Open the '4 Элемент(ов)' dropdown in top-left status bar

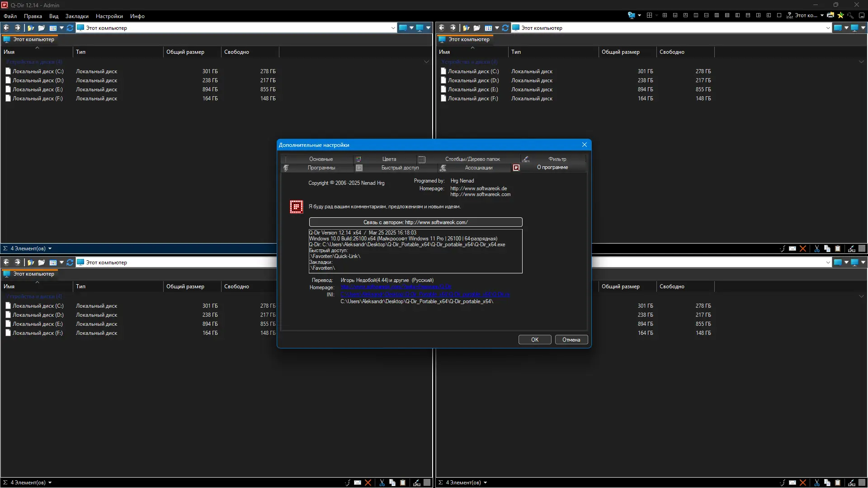[x=50, y=249]
